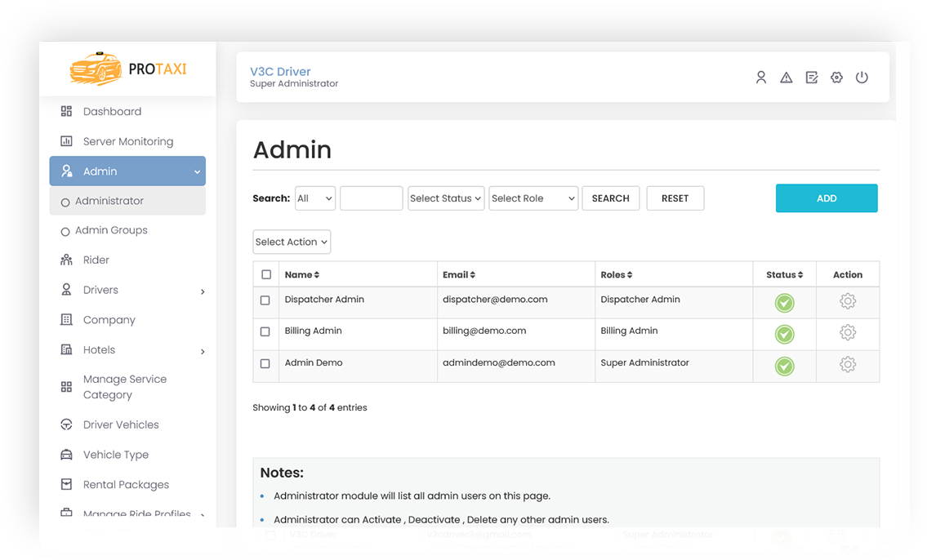927x560 pixels.
Task: Click the Dashboard grid icon
Action: pos(66,111)
